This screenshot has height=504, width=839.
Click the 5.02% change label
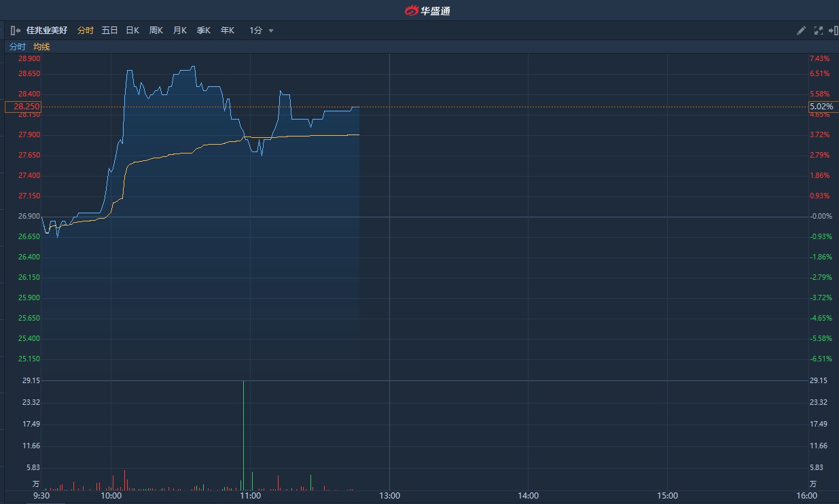tap(821, 107)
